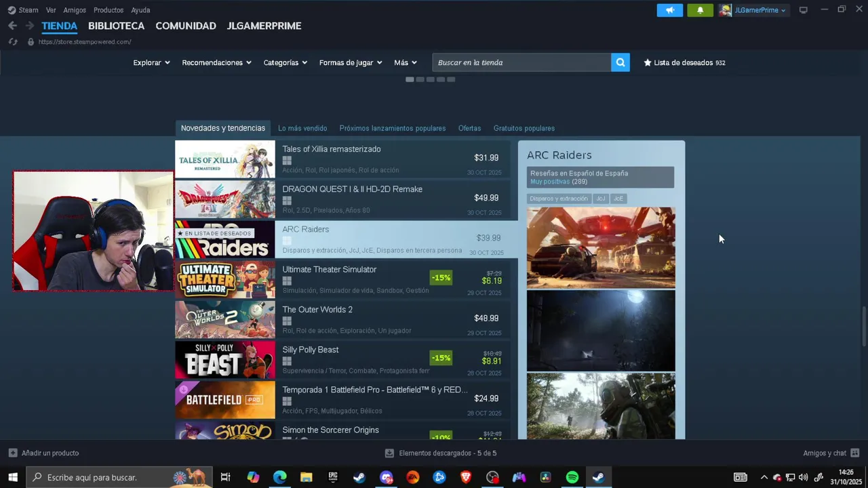Click the Windows icon on The Outer Worlds 2 row
This screenshot has height=488, width=868.
[287, 321]
